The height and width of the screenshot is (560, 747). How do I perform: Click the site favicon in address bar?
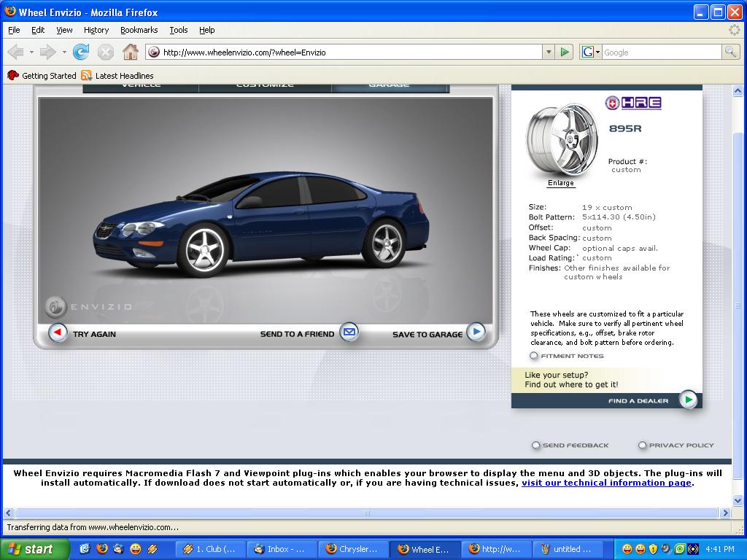pyautogui.click(x=154, y=52)
